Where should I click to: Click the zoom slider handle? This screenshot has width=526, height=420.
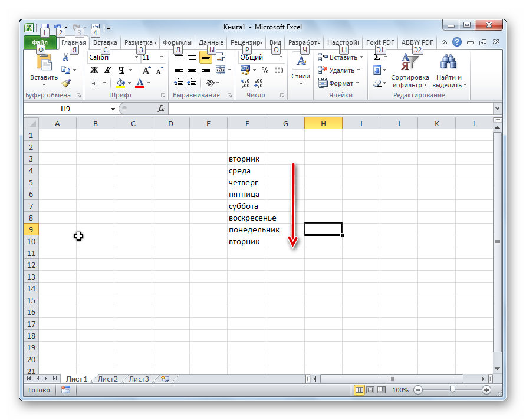452,390
